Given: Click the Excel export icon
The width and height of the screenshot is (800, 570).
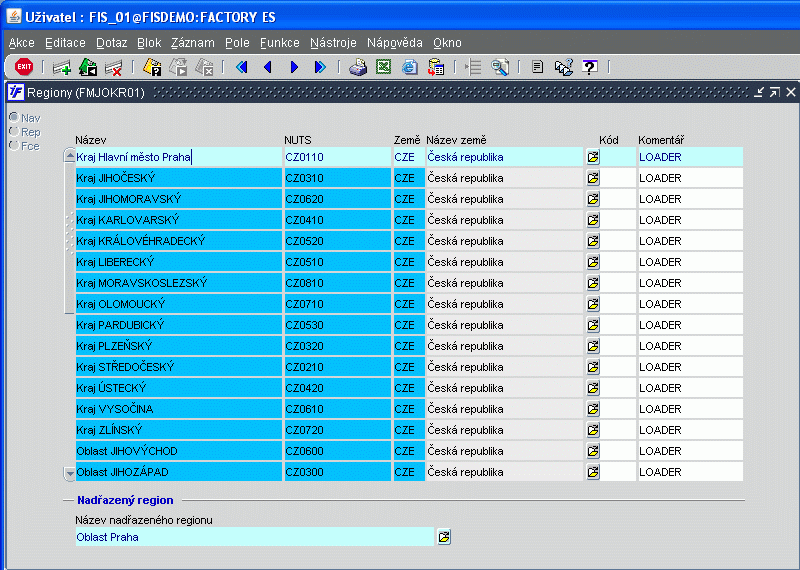Looking at the screenshot, I should click(x=383, y=67).
